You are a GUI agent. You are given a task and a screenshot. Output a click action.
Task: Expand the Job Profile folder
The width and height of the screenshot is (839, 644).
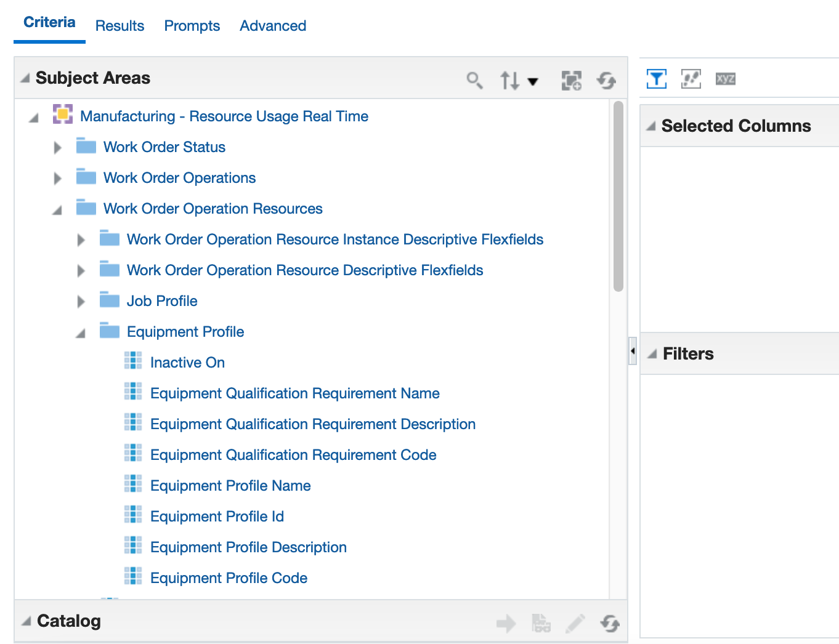tap(81, 302)
